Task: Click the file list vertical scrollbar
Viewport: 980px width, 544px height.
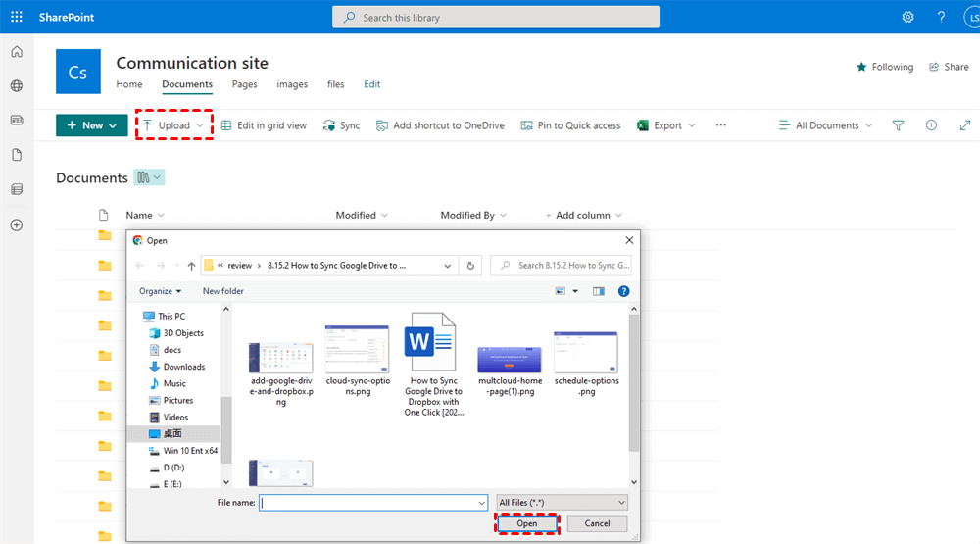Action: [634, 392]
